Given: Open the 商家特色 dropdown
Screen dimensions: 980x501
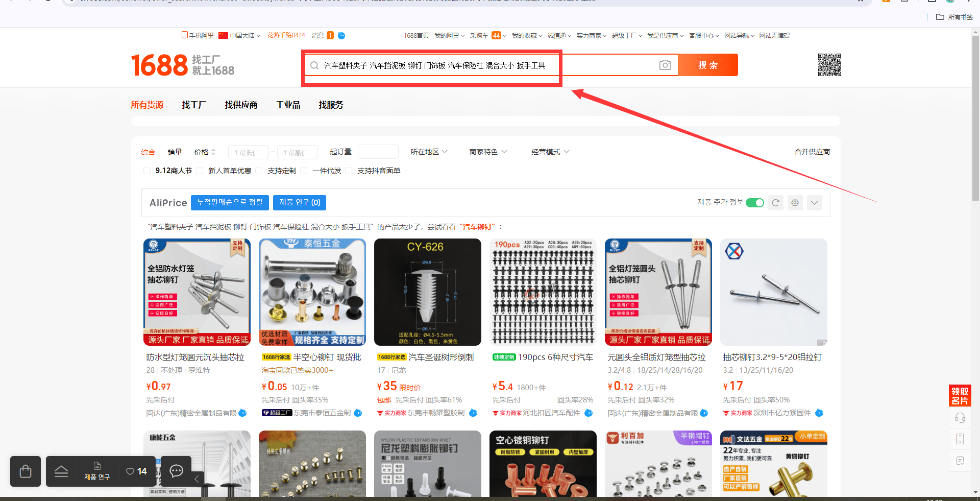Looking at the screenshot, I should point(488,152).
